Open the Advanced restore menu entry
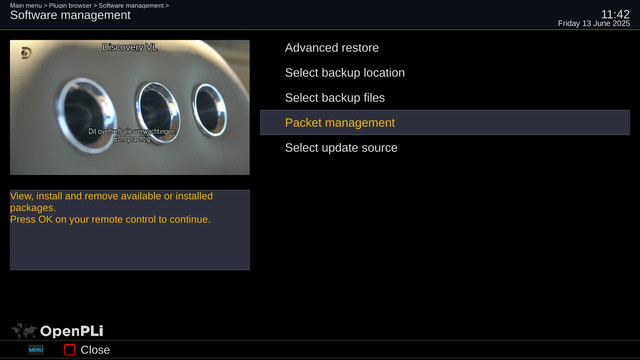The image size is (640, 360). 444,48
